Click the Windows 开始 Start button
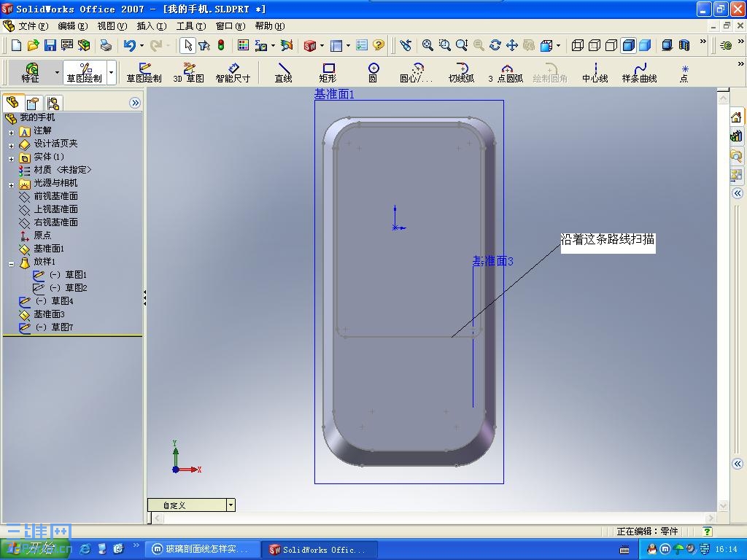Viewport: 747px width, 560px height. point(36,549)
